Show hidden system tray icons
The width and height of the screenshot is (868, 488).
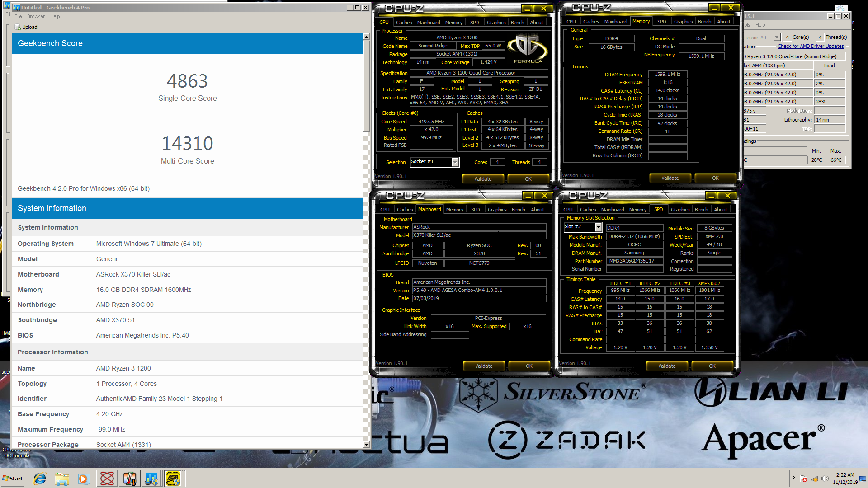click(x=793, y=478)
